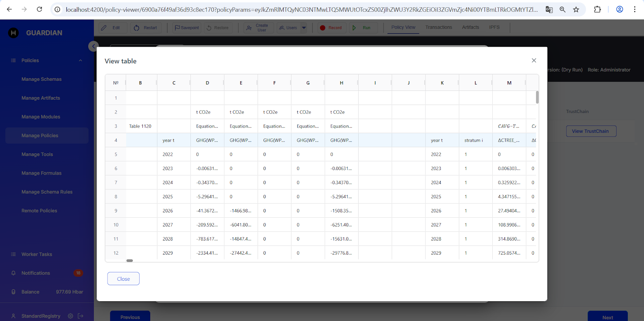This screenshot has height=321, width=644.
Task: Open Manage Schemas in sidebar
Action: click(41, 79)
